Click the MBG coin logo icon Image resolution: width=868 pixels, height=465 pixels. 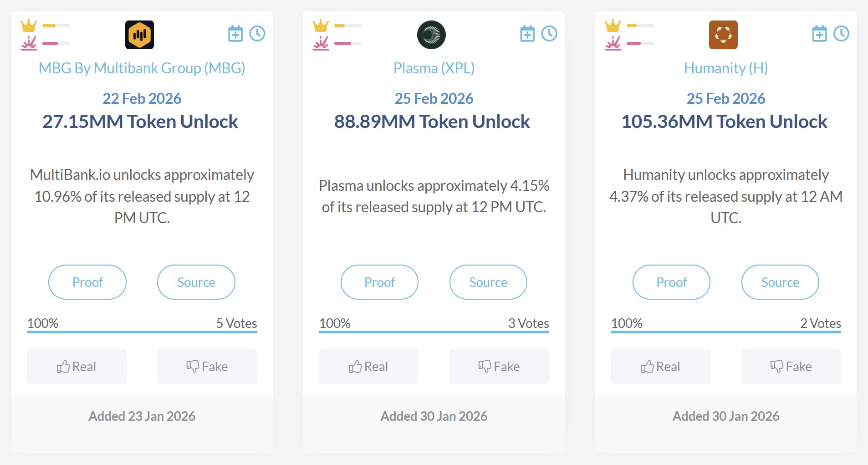(x=139, y=35)
